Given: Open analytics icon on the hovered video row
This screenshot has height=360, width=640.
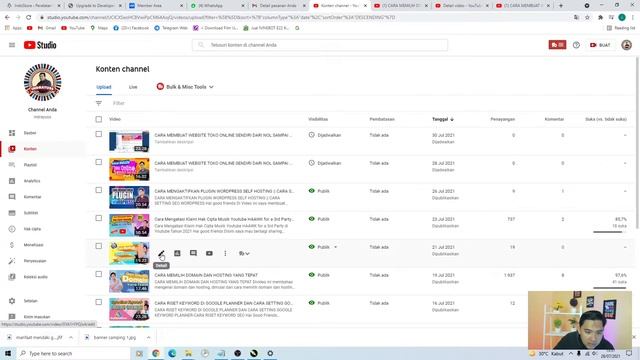Looking at the screenshot, I should (177, 253).
